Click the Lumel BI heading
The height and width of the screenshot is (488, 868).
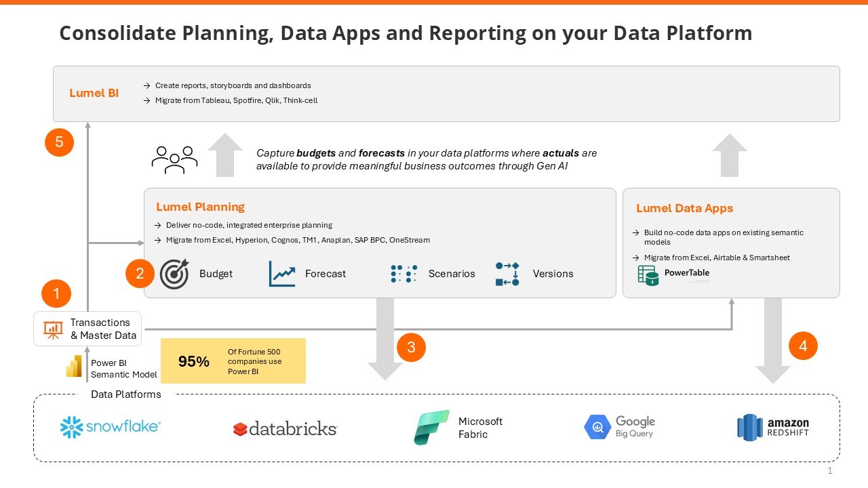coord(94,93)
